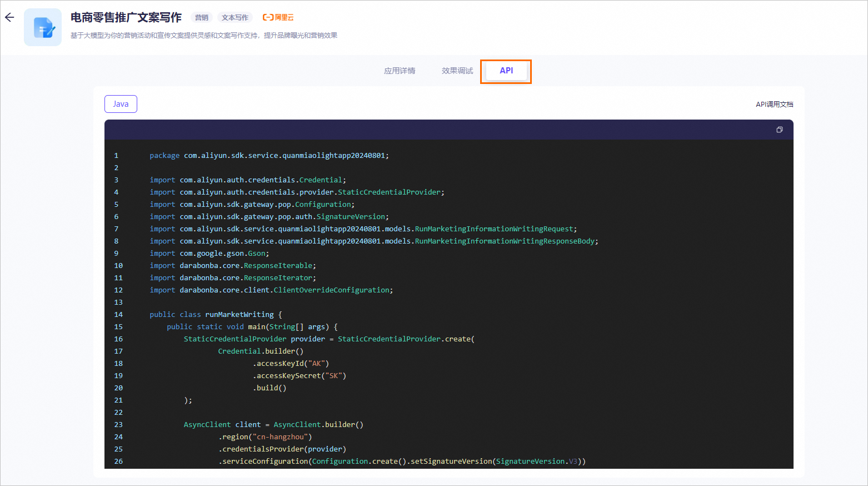Click the Credential import on line 3
This screenshot has height=486, width=868.
248,180
